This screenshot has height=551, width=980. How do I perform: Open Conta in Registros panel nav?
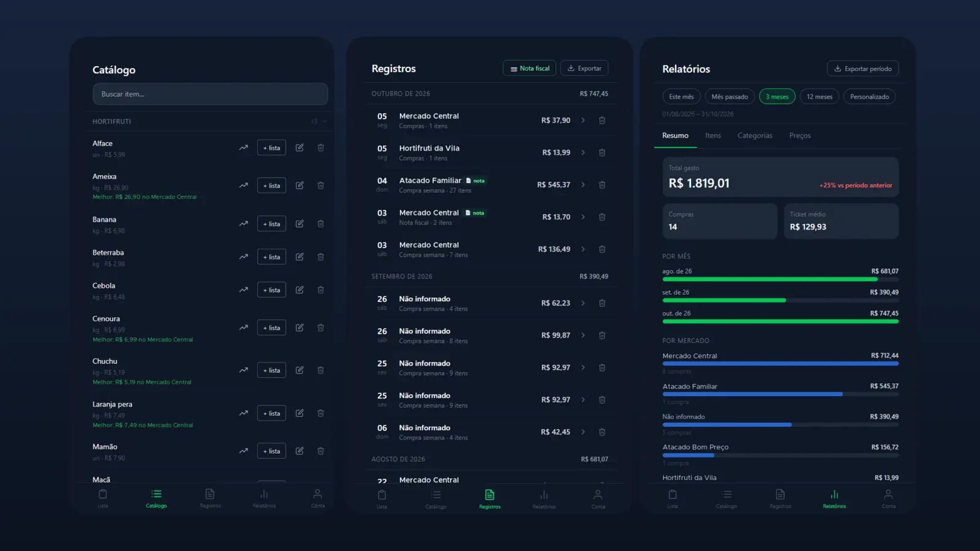[x=598, y=499]
